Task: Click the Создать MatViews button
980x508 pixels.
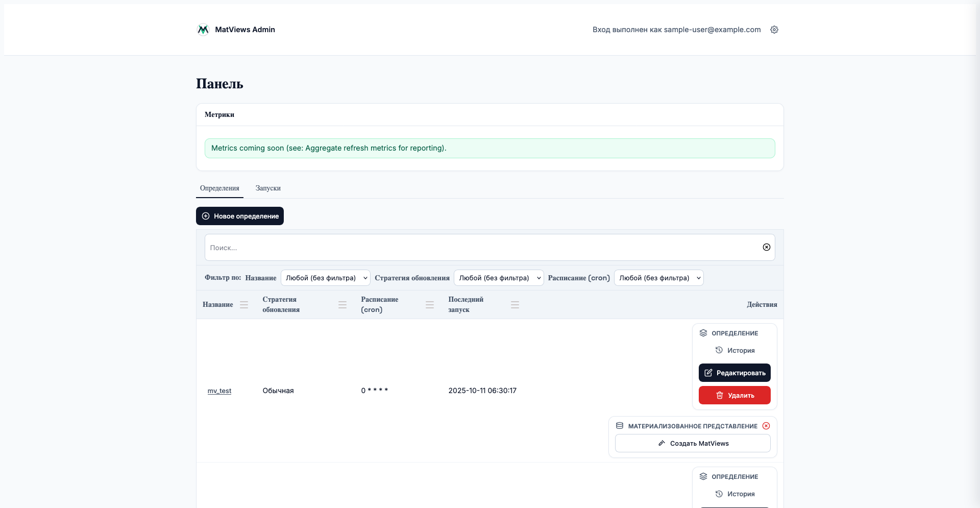Action: coord(692,443)
